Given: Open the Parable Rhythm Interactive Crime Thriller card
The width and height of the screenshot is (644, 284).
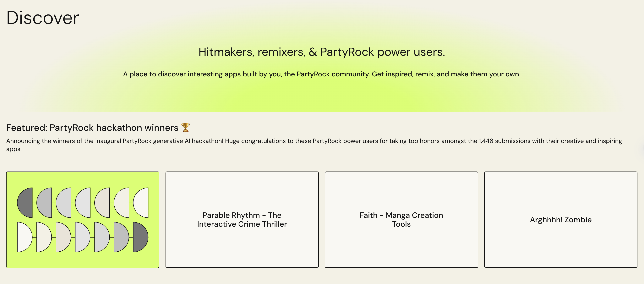Looking at the screenshot, I should pyautogui.click(x=242, y=220).
